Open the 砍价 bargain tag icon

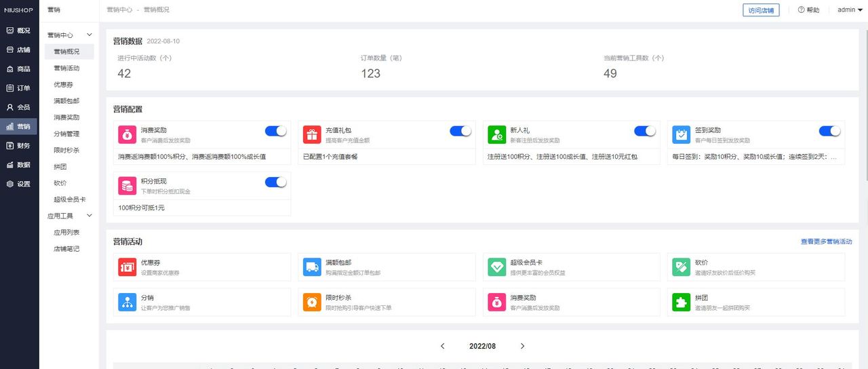682,267
